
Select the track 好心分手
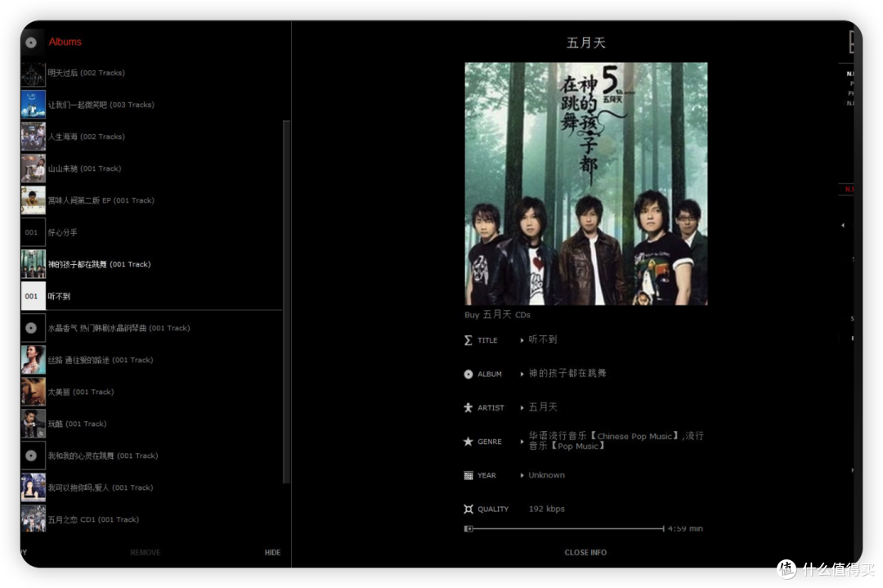pos(62,232)
